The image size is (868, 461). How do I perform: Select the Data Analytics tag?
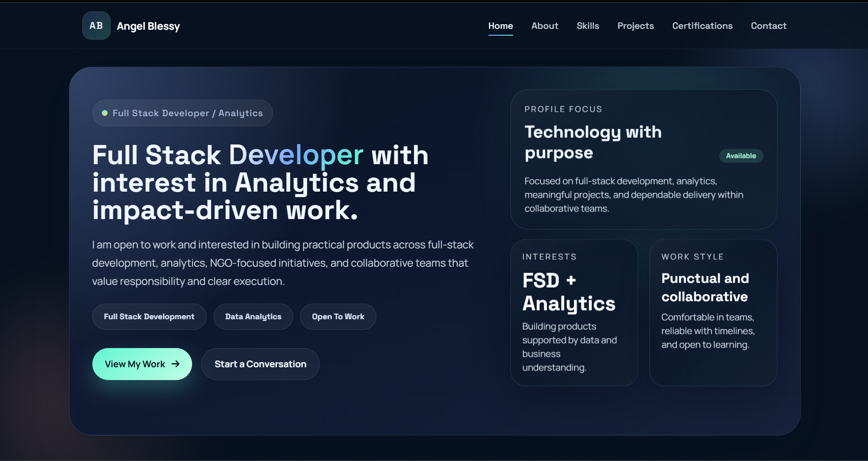click(253, 316)
